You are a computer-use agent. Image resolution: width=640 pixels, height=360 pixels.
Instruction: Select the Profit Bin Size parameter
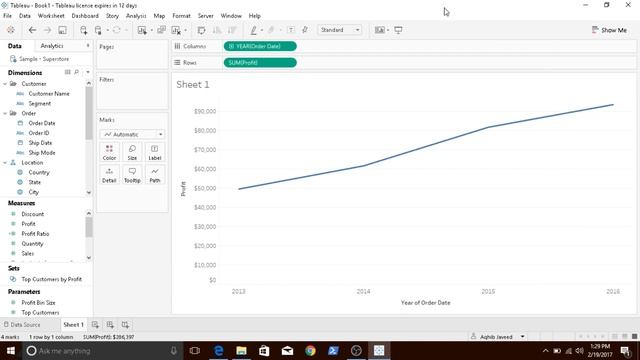point(38,302)
